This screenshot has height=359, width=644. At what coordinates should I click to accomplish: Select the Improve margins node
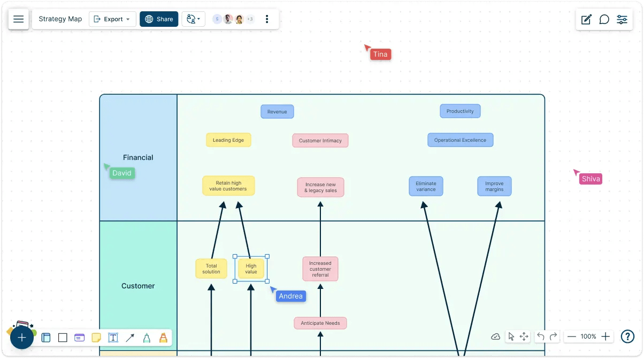pos(494,186)
